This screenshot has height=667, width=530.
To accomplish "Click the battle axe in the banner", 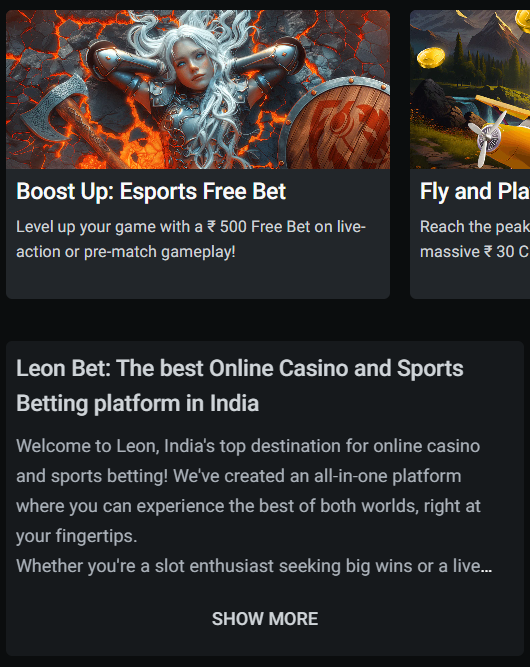I will click(x=66, y=121).
